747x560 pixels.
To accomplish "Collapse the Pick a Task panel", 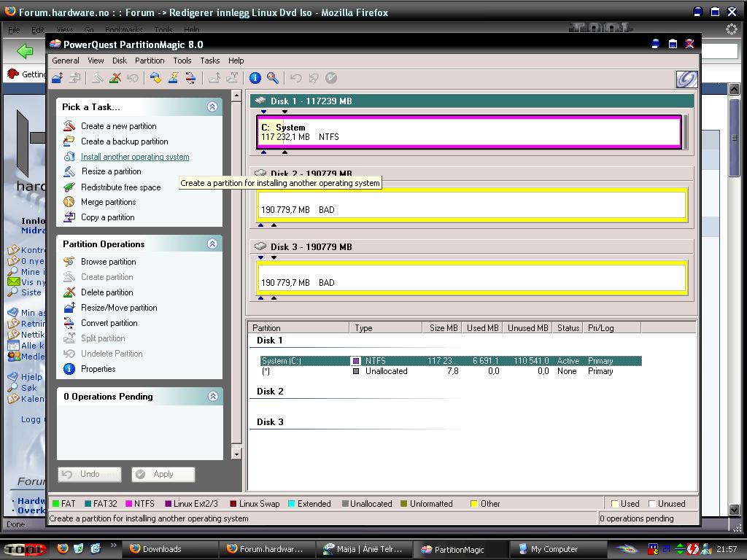I will click(212, 106).
